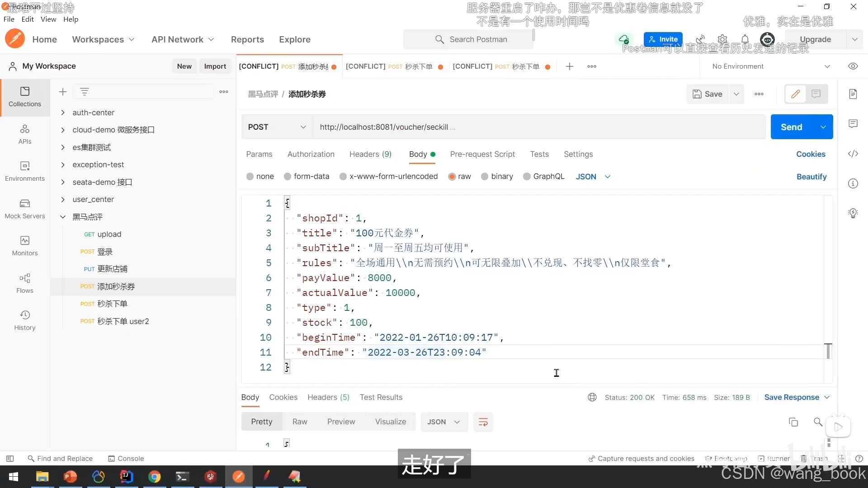Switch to comment mode icon
Image resolution: width=868 pixels, height=488 pixels.
(816, 94)
